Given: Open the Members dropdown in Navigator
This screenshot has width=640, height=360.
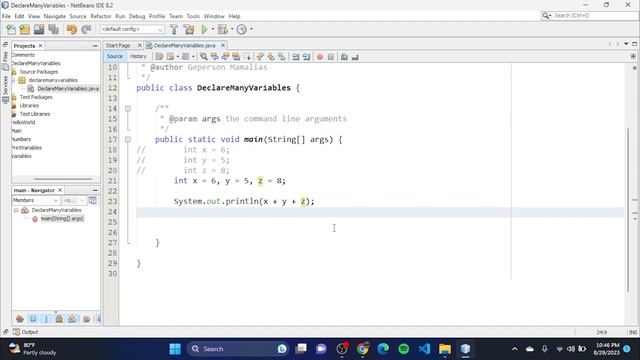Looking at the screenshot, I should tap(36, 200).
